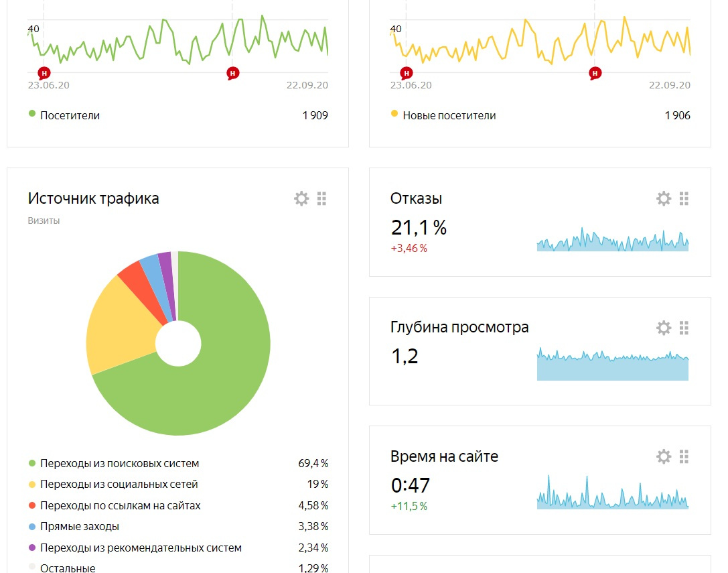Image resolution: width=728 pixels, height=573 pixels.
Task: Click the 69,4 % percentage value
Action: [x=313, y=463]
